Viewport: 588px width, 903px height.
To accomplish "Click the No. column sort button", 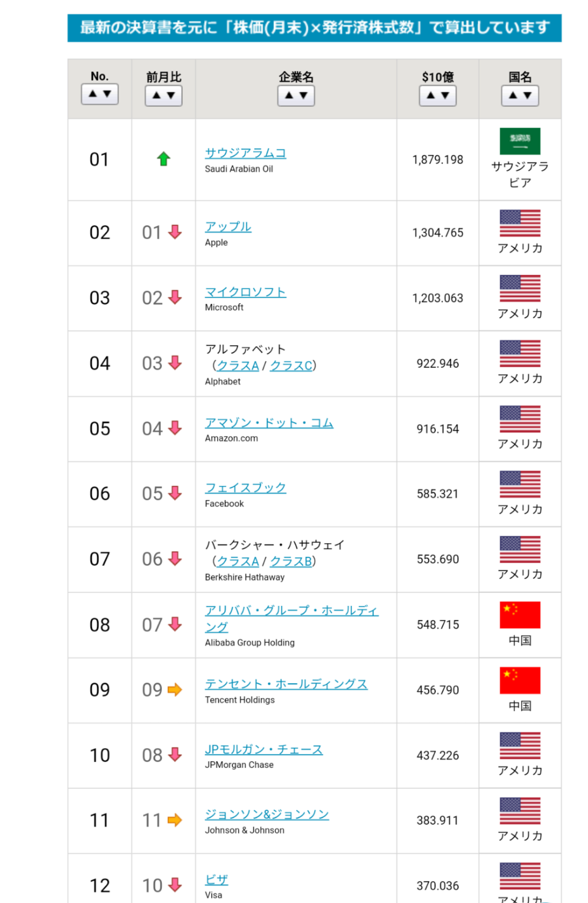I will (100, 94).
